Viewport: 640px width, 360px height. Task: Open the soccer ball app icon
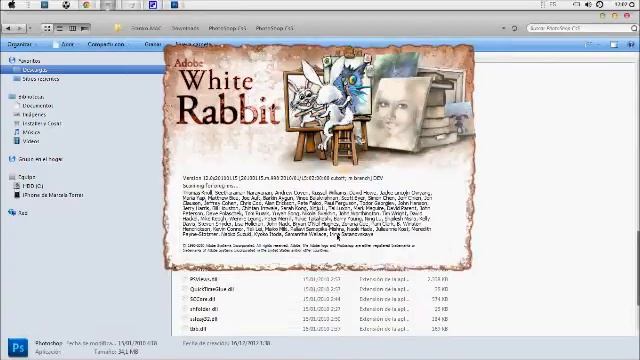tap(66, 5)
